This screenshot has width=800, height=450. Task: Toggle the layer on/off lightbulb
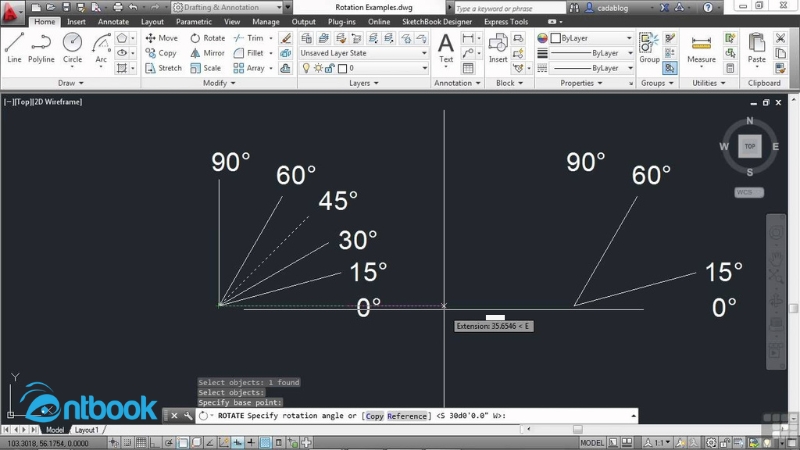(306, 68)
